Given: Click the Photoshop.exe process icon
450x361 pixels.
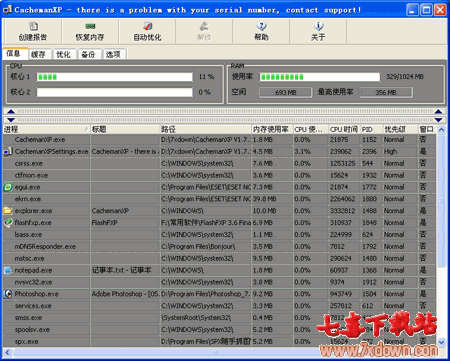Looking at the screenshot, I should point(8,294).
